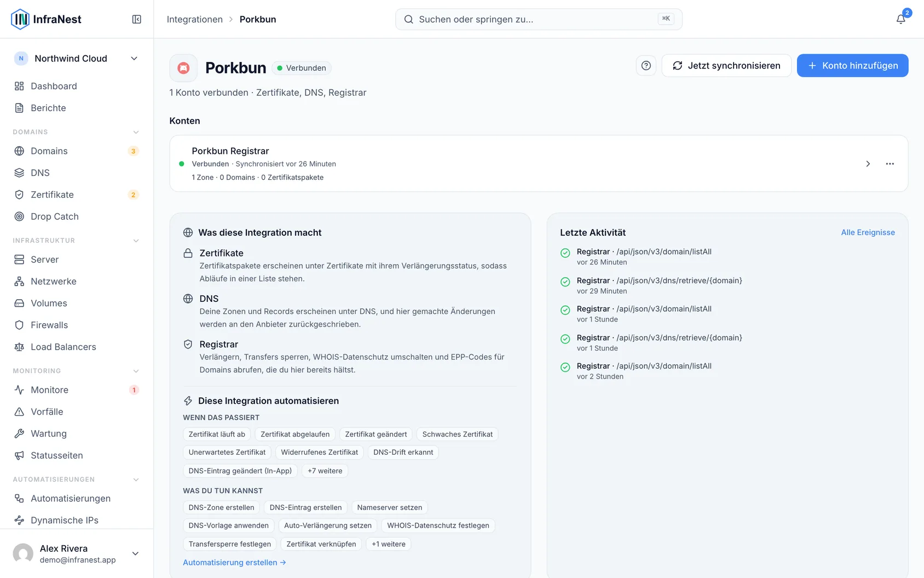Collapse the INFRASTRUKTUR sidebar section
The height and width of the screenshot is (578, 924).
pyautogui.click(x=136, y=241)
